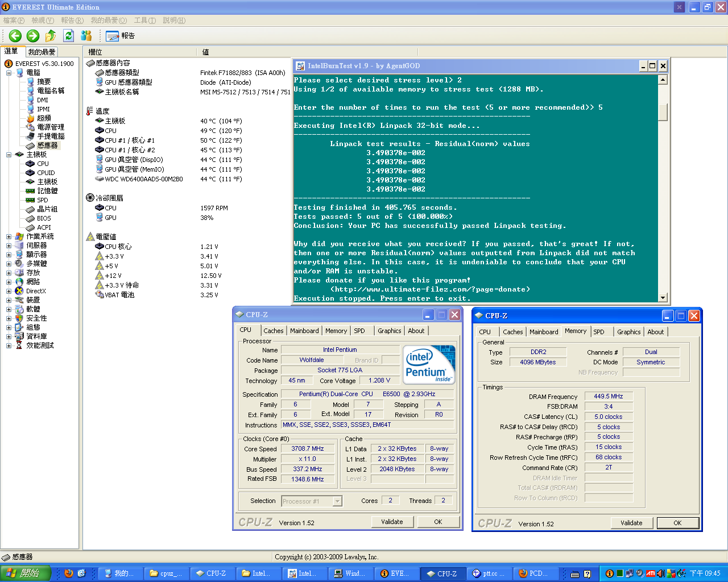Image resolution: width=728 pixels, height=582 pixels.
Task: Switch to ptt.cc taskbar button
Action: tap(489, 573)
